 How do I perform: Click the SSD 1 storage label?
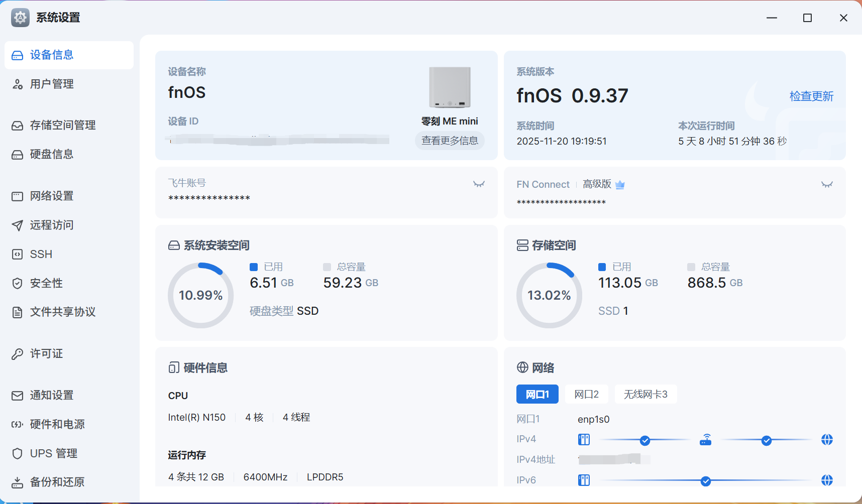pos(613,311)
